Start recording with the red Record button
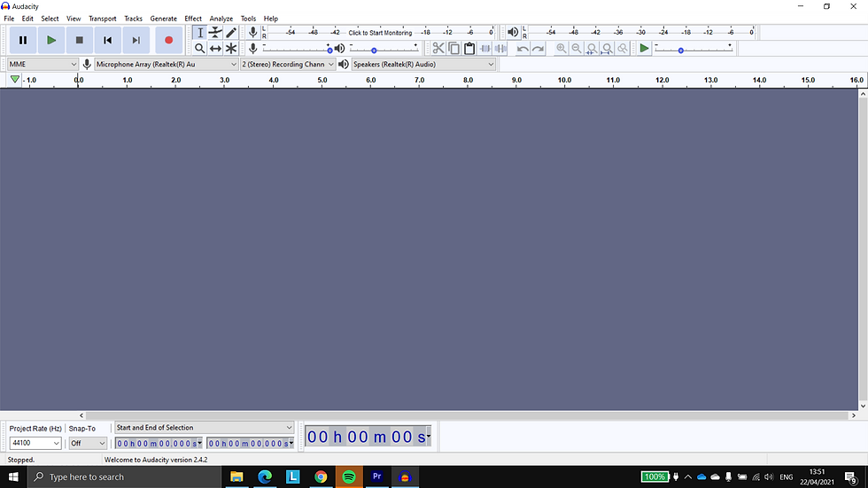Screen dimensions: 868x488 coord(169,40)
